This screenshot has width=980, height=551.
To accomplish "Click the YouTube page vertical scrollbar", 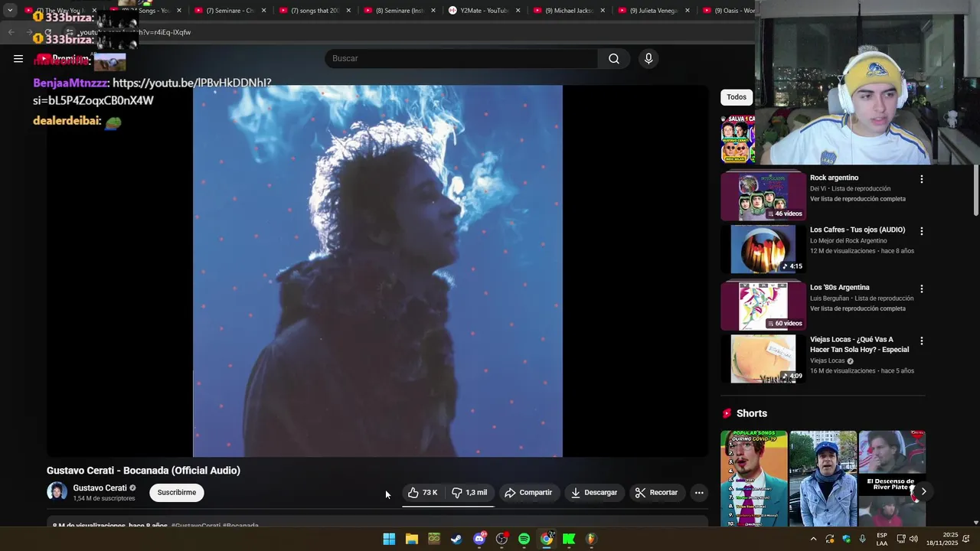I will [x=975, y=191].
